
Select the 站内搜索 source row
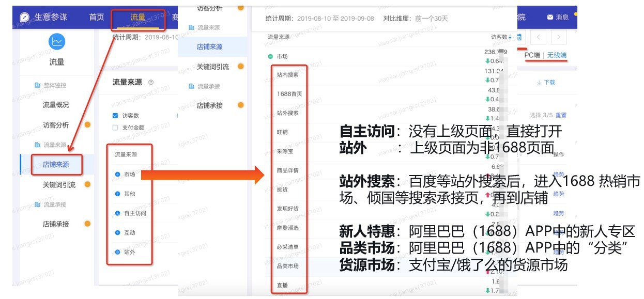click(x=288, y=75)
